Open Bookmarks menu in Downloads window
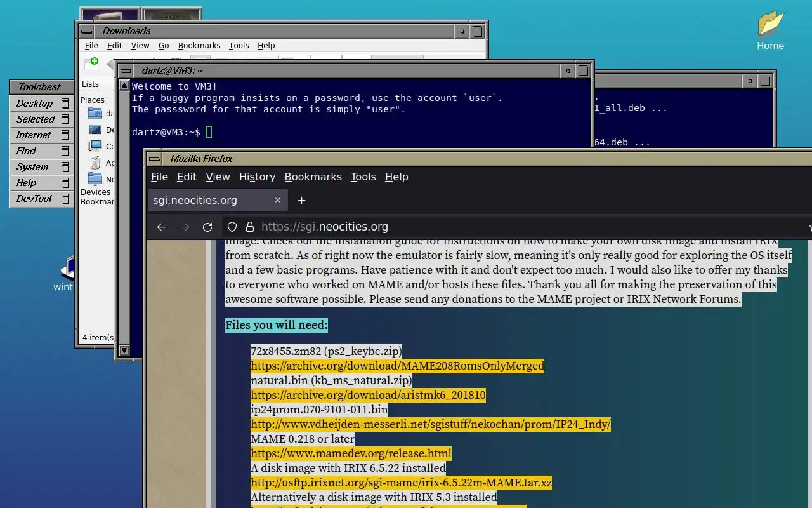This screenshot has height=508, width=812. point(199,46)
